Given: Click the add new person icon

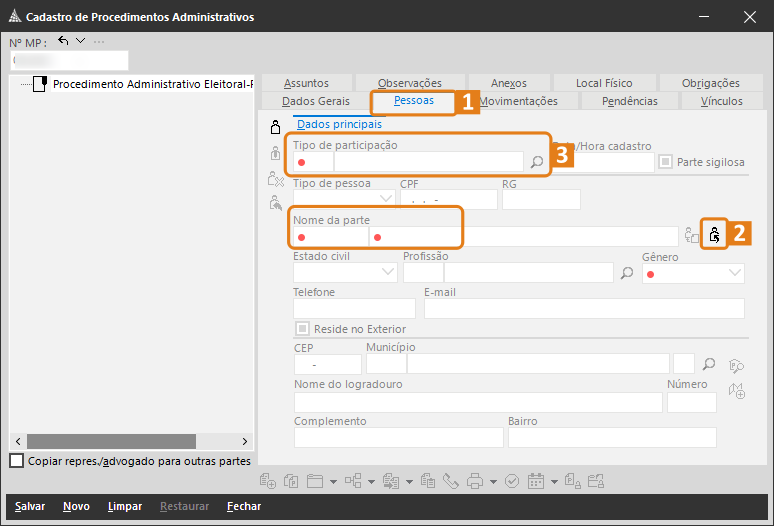Looking at the screenshot, I should tap(275, 127).
